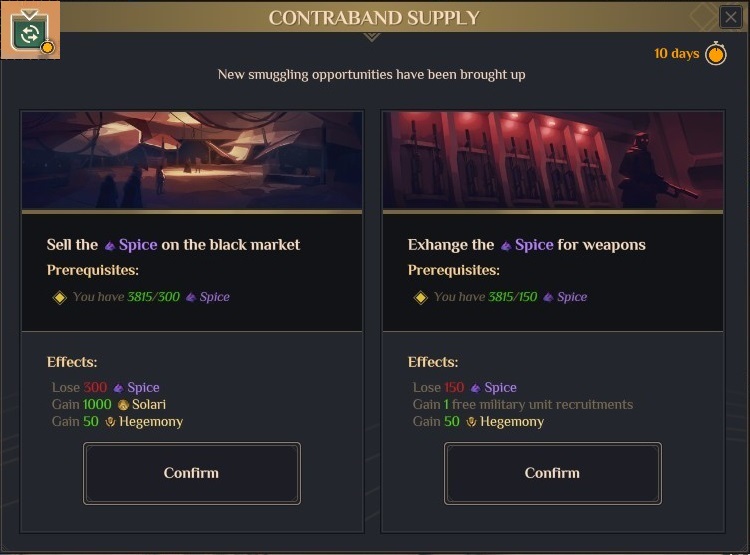Confirm exchanging Spice for weapons
The height and width of the screenshot is (555, 750).
tap(552, 473)
